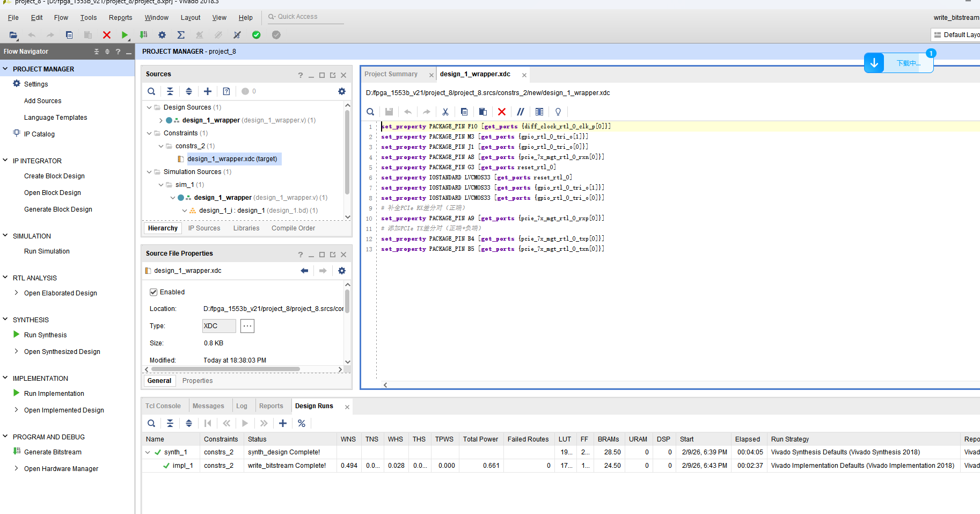Click the green checkmark toolbar icon
The height and width of the screenshot is (514, 980).
(257, 35)
